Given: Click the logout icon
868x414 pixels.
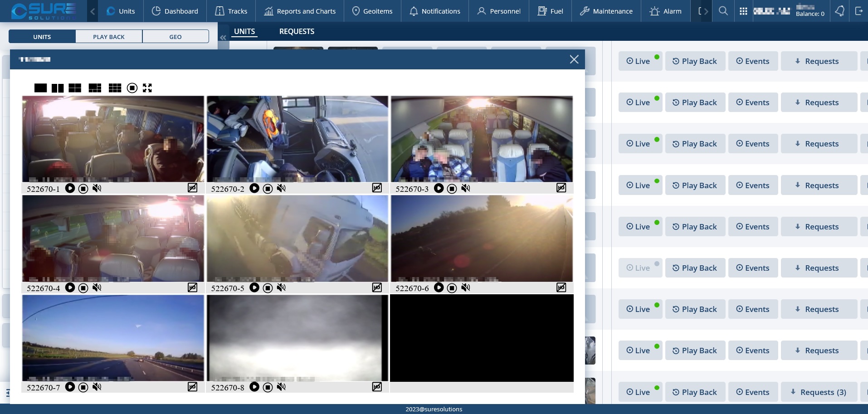Looking at the screenshot, I should click(859, 11).
